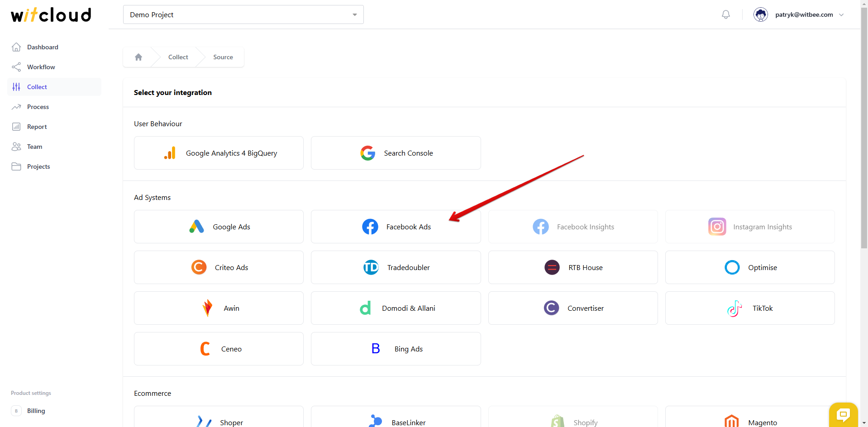This screenshot has height=427, width=868.
Task: Open the Demo Project dropdown
Action: (243, 14)
